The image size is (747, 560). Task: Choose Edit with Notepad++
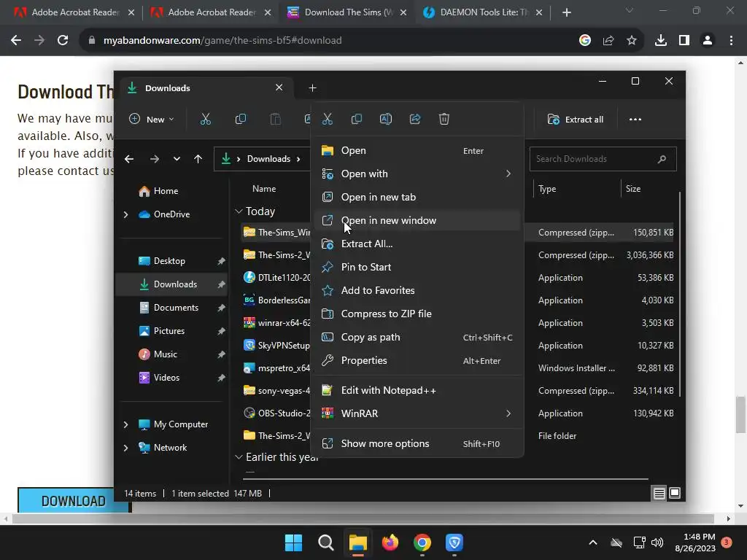[x=417, y=391]
